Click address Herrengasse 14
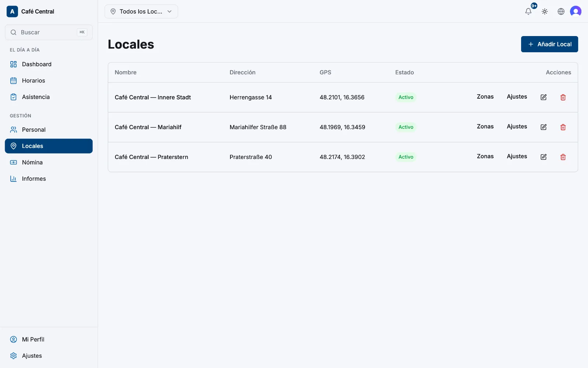 (x=251, y=98)
